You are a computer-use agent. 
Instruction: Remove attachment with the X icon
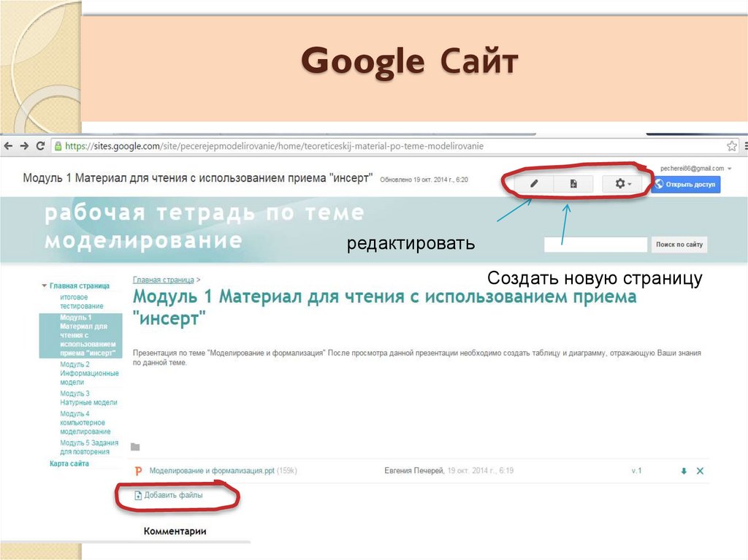point(700,471)
